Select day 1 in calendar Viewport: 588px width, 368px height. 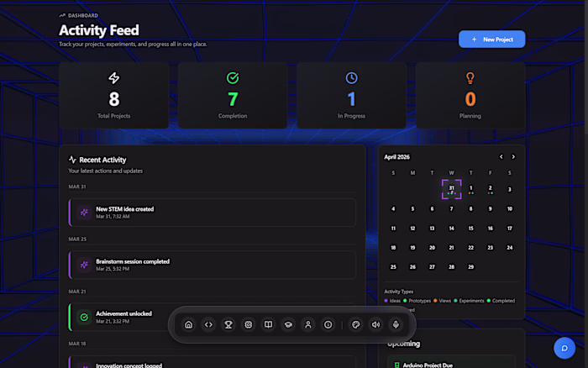471,189
